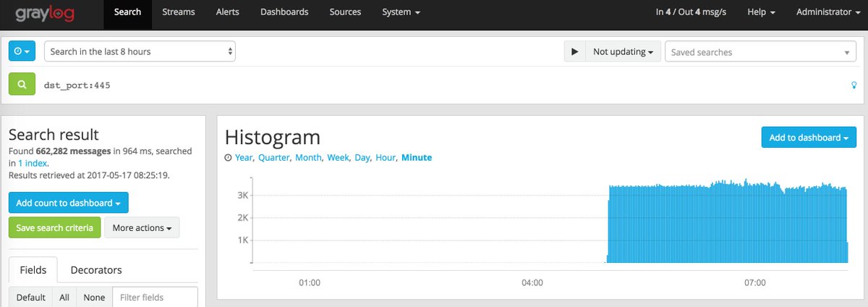Click the 662,282 messages count text

pyautogui.click(x=73, y=151)
